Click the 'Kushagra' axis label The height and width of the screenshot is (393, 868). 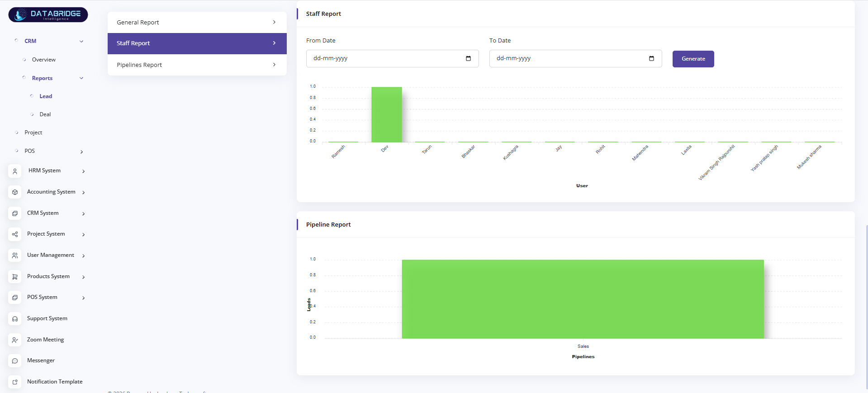[x=511, y=152]
